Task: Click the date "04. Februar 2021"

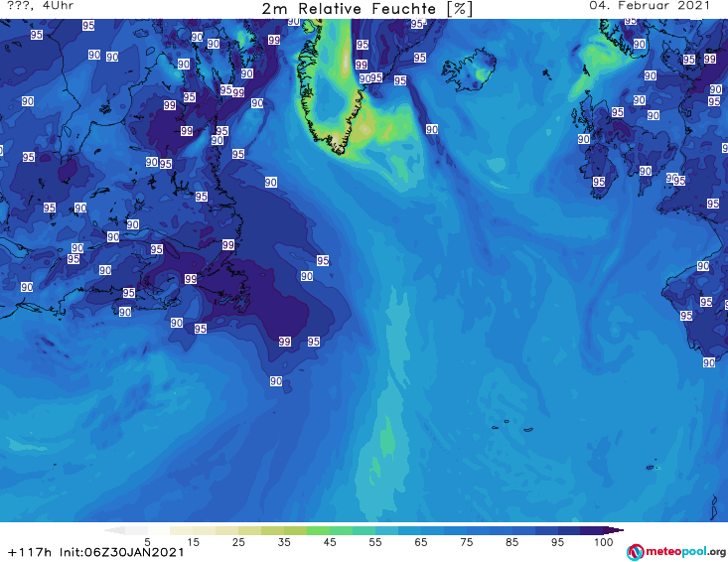Action: 650,6
